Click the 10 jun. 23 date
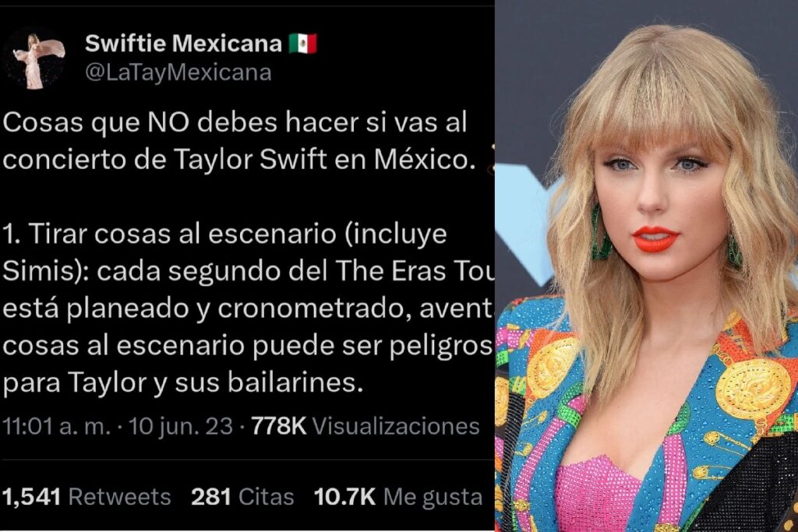 pyautogui.click(x=181, y=426)
